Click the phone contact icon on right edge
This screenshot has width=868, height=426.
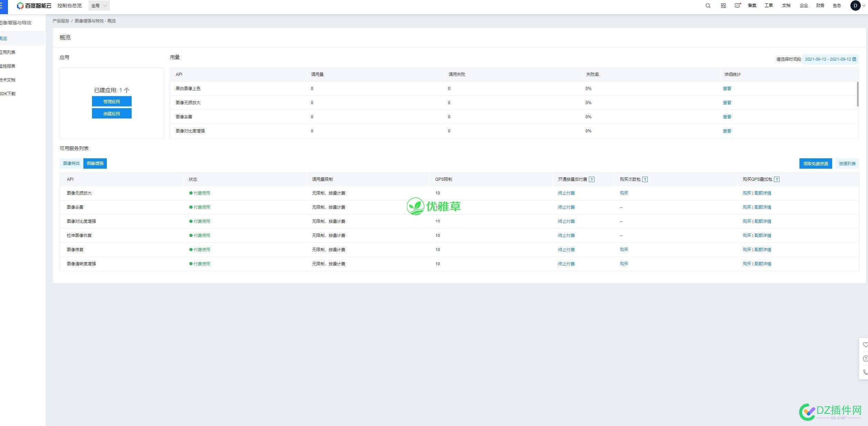(x=865, y=372)
